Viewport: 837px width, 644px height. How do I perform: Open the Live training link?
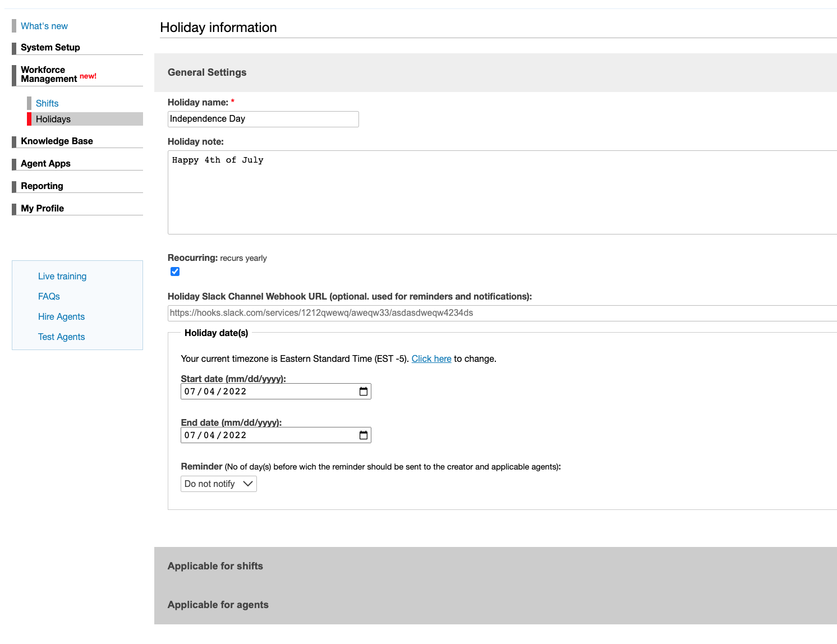(62, 276)
